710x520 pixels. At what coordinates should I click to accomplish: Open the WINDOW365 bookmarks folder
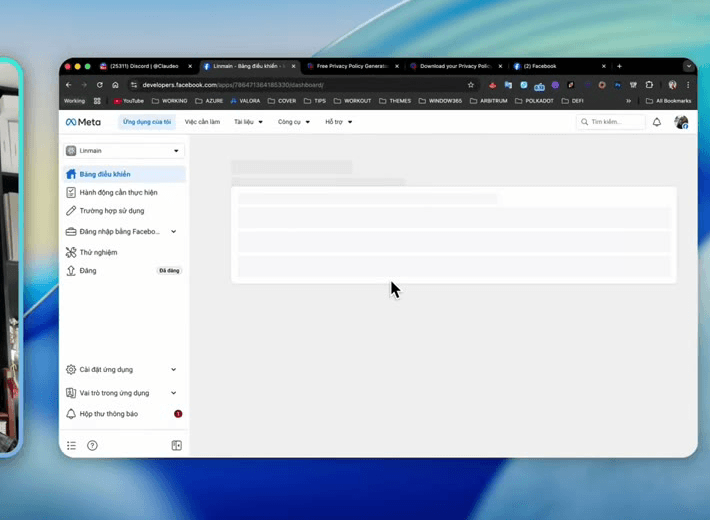coord(440,101)
